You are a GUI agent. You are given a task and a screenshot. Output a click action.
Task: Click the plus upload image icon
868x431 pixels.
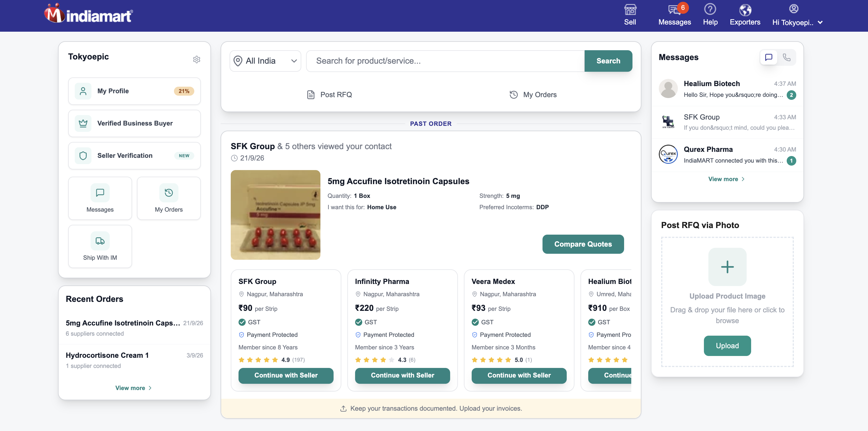click(x=727, y=267)
